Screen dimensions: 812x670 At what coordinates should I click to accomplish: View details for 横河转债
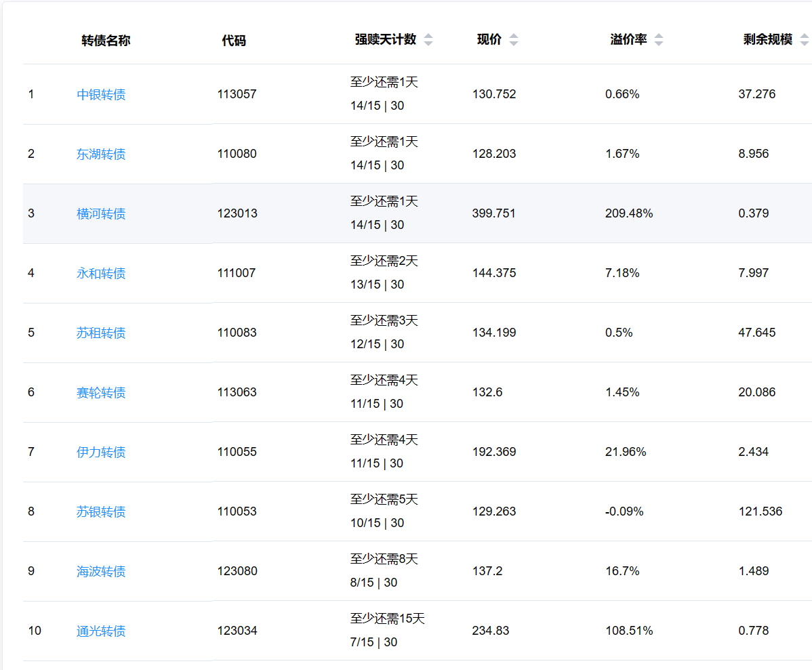click(x=101, y=213)
